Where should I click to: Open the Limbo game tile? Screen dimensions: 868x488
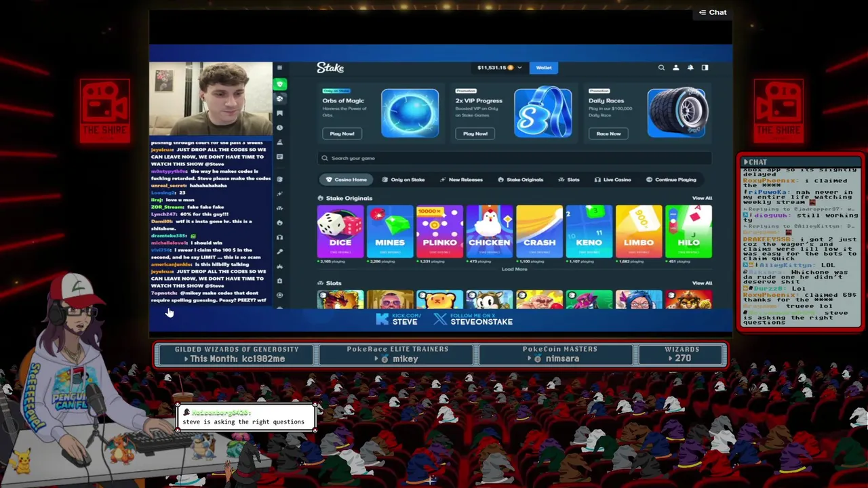(x=639, y=232)
